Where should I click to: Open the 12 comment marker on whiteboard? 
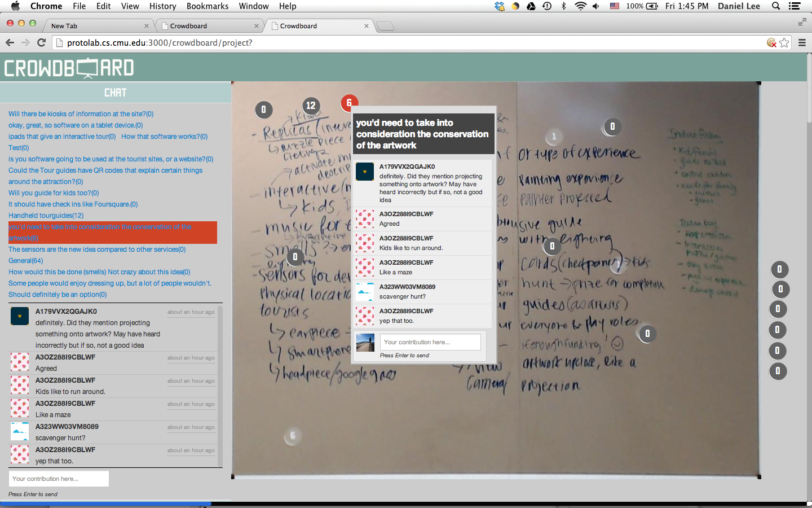pos(311,106)
